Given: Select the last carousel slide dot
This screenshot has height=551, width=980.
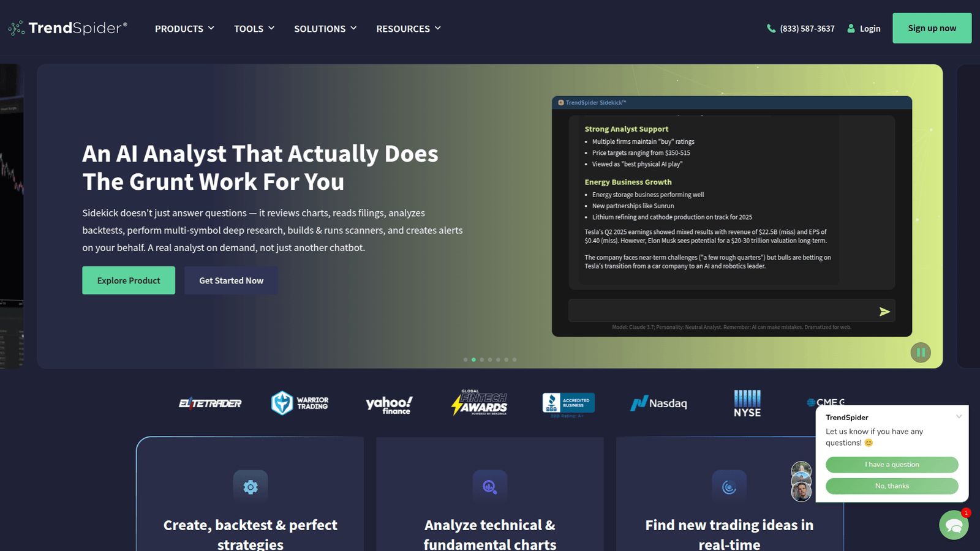Looking at the screenshot, I should [x=514, y=360].
